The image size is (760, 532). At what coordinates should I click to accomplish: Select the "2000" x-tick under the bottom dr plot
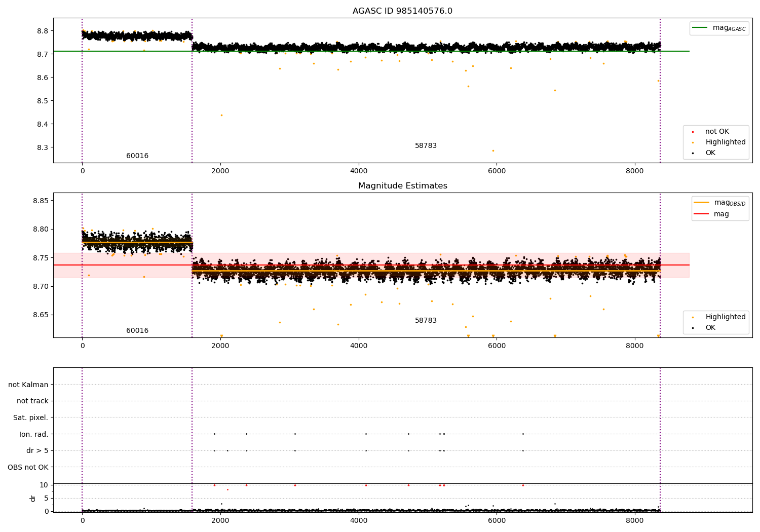(x=220, y=521)
